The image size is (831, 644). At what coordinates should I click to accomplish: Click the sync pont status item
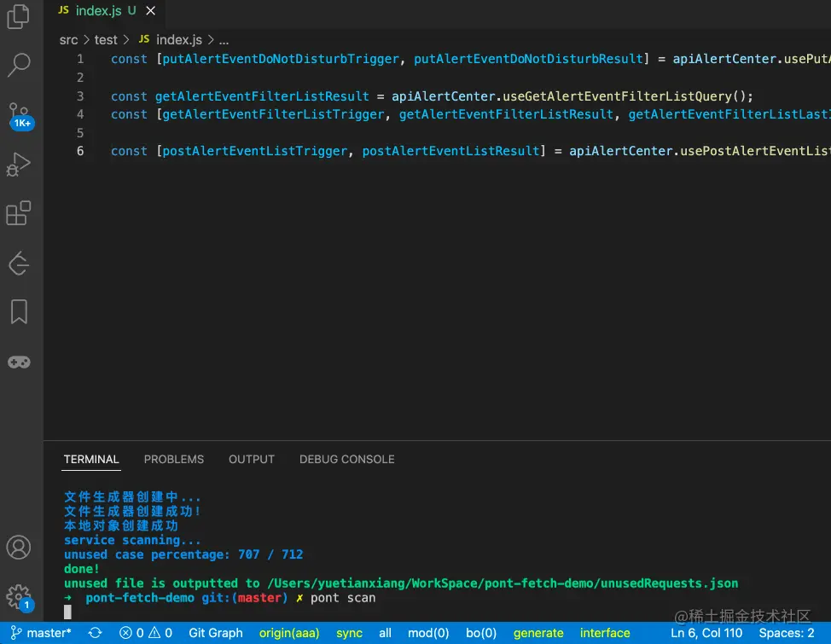coord(349,633)
